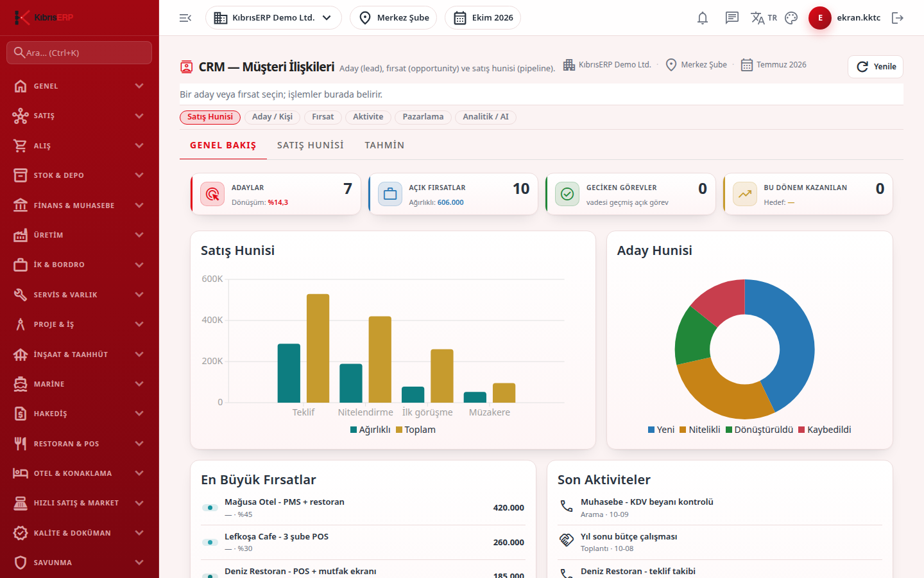This screenshot has width=924, height=578.
Task: Switch to Tahmin tab
Action: pyautogui.click(x=384, y=145)
